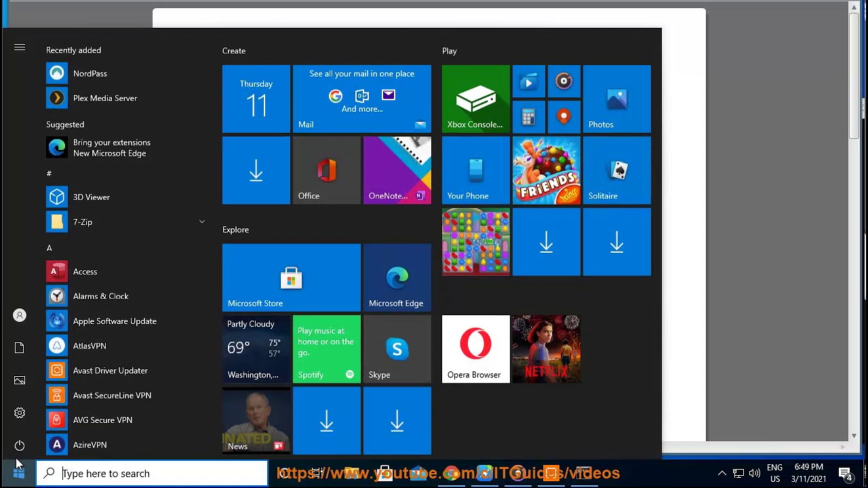Open the Microsoft Store tile
868x488 pixels.
coord(292,278)
